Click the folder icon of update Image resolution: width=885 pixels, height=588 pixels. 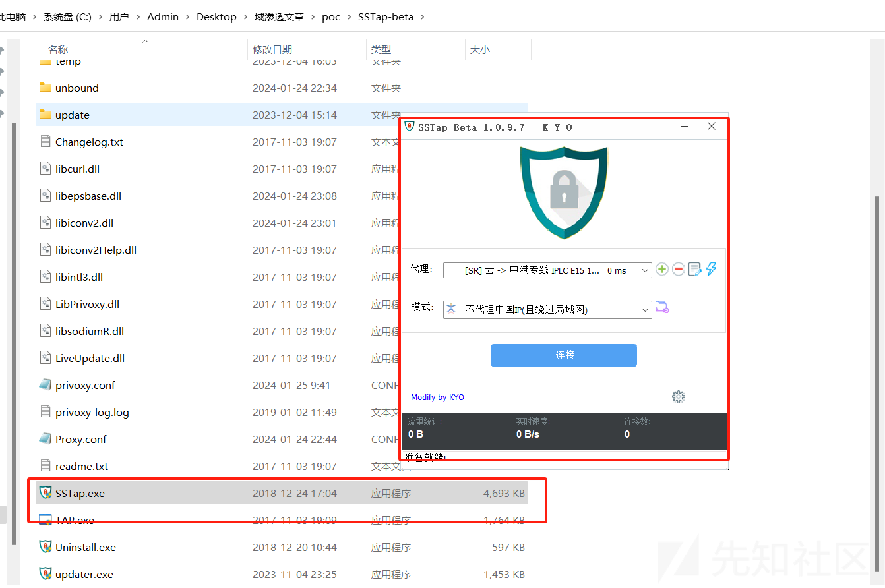[x=46, y=115]
